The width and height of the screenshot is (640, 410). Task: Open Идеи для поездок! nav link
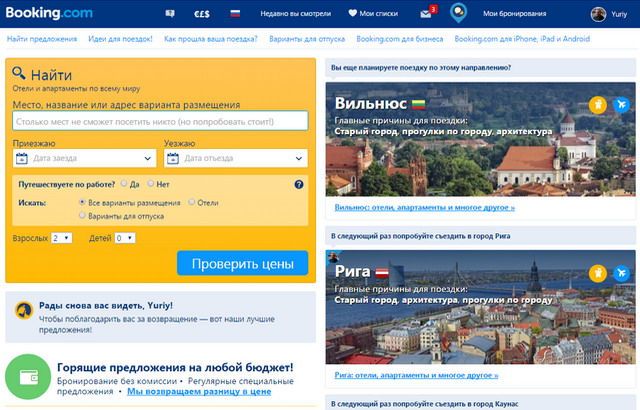pos(120,39)
